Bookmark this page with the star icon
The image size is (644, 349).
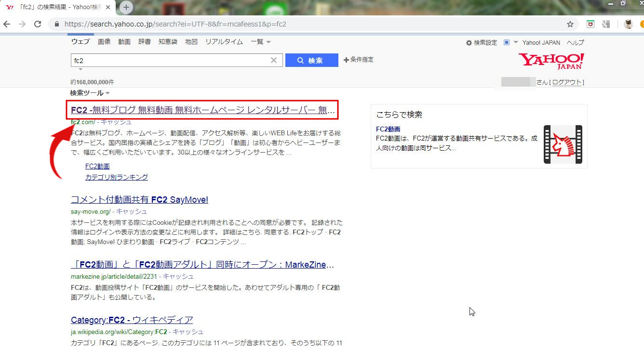[570, 24]
